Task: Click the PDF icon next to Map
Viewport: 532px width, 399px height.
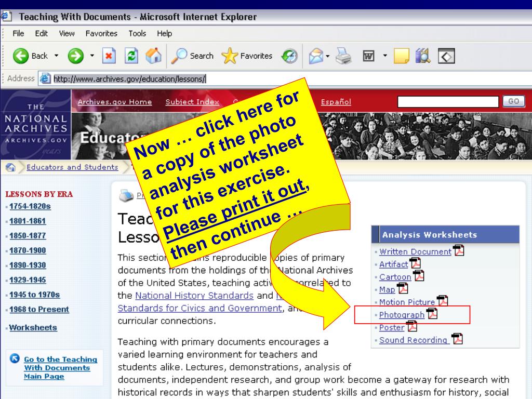Action: pos(403,289)
